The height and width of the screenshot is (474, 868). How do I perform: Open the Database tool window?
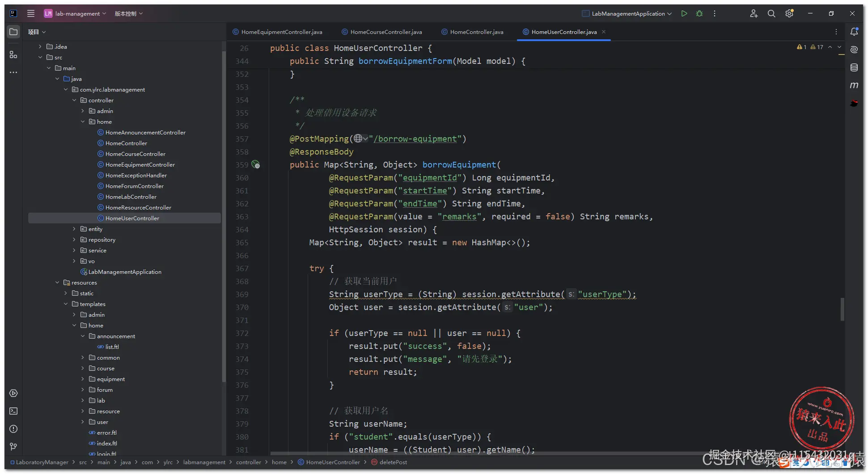[x=854, y=67]
